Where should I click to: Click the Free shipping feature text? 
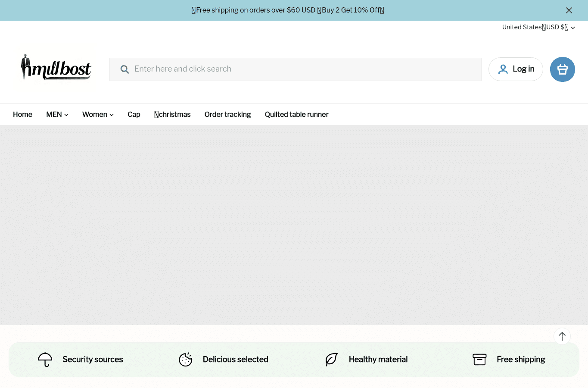pos(521,360)
